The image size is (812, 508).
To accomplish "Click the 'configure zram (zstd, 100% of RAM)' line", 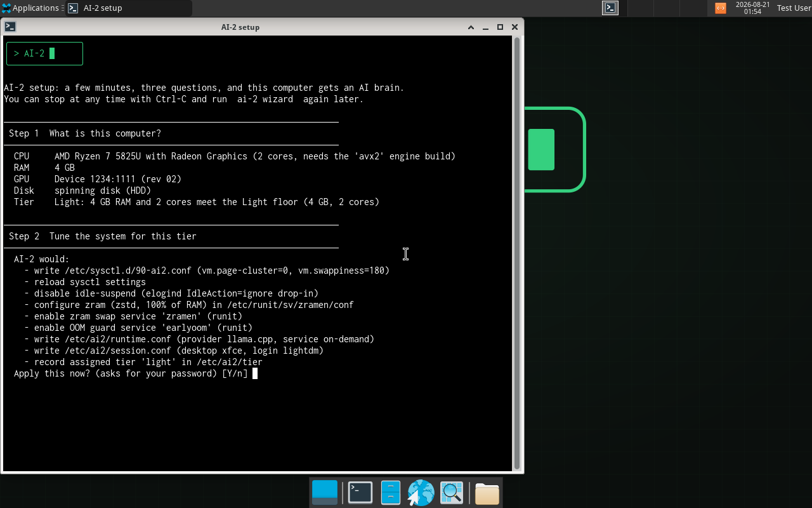I will tap(189, 305).
